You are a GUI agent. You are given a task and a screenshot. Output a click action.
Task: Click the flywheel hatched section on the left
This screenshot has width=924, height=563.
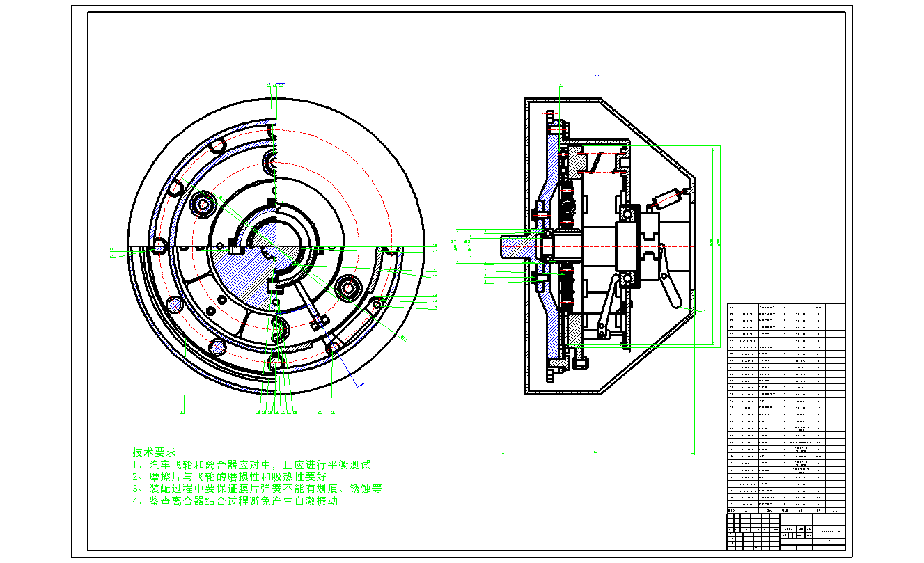click(549, 320)
